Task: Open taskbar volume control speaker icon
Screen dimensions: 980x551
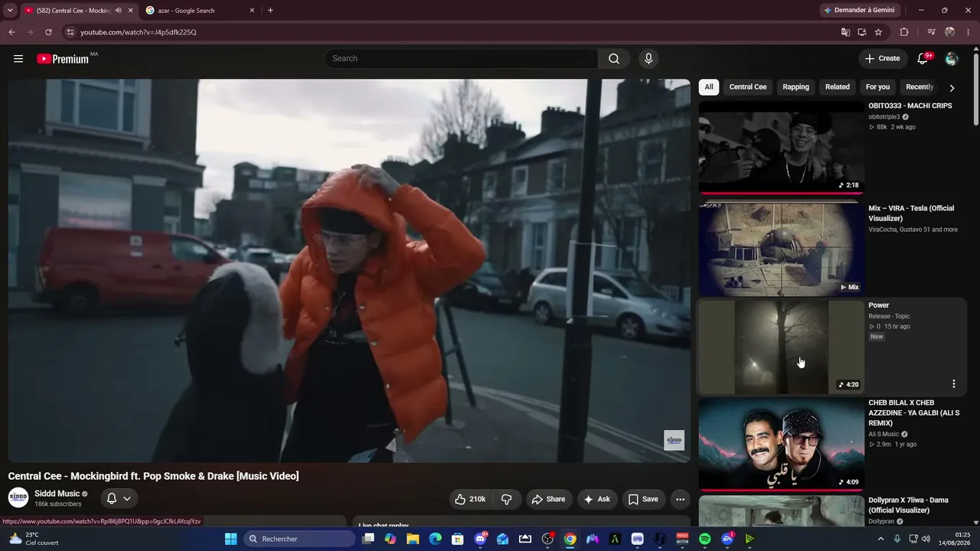Action: tap(926, 539)
